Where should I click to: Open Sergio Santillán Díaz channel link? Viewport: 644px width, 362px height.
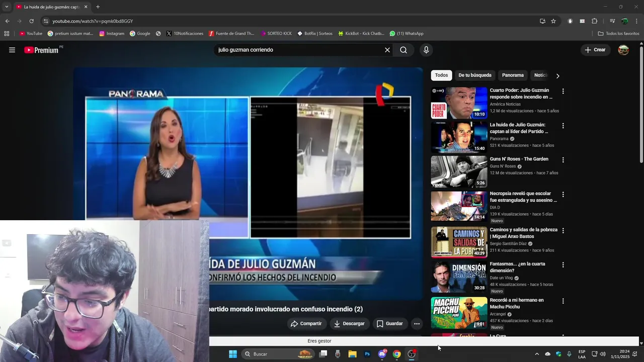click(x=509, y=243)
